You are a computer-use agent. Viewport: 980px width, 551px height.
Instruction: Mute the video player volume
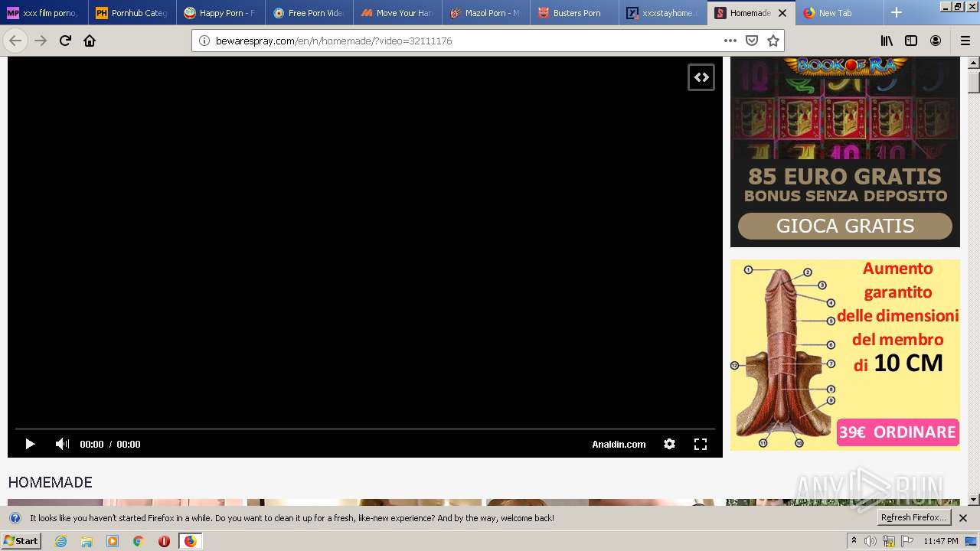(x=62, y=444)
